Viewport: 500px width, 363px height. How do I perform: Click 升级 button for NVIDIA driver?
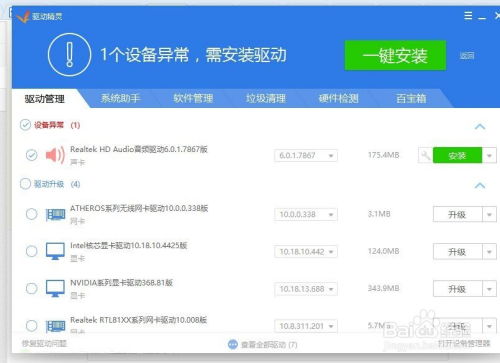coord(458,289)
